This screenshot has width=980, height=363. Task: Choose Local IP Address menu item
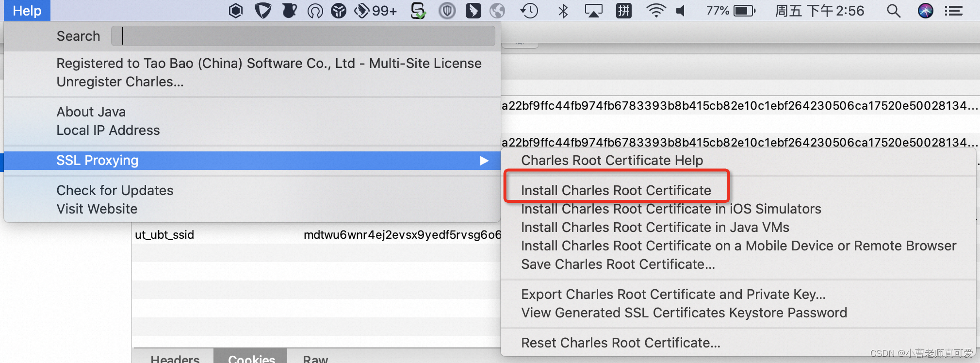(x=108, y=130)
